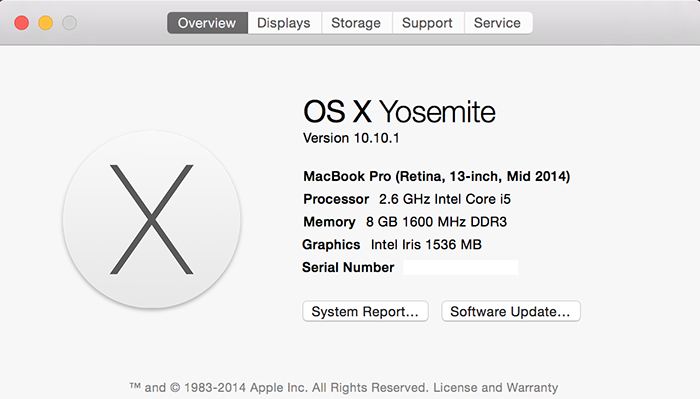Viewport: 700px width, 399px height.
Task: Open the Storage tab
Action: coord(356,23)
